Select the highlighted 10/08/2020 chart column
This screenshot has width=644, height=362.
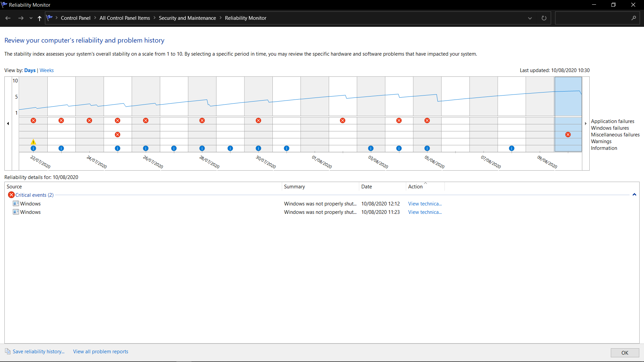click(568, 114)
